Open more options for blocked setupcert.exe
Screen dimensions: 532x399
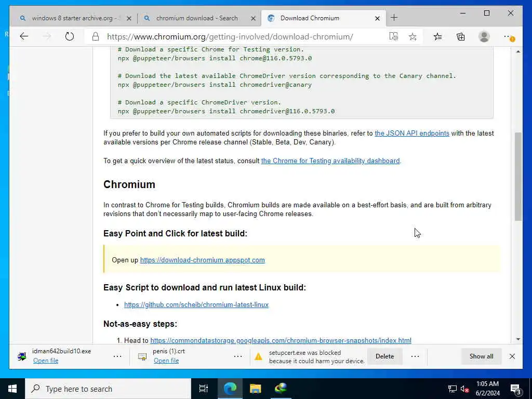[415, 356]
